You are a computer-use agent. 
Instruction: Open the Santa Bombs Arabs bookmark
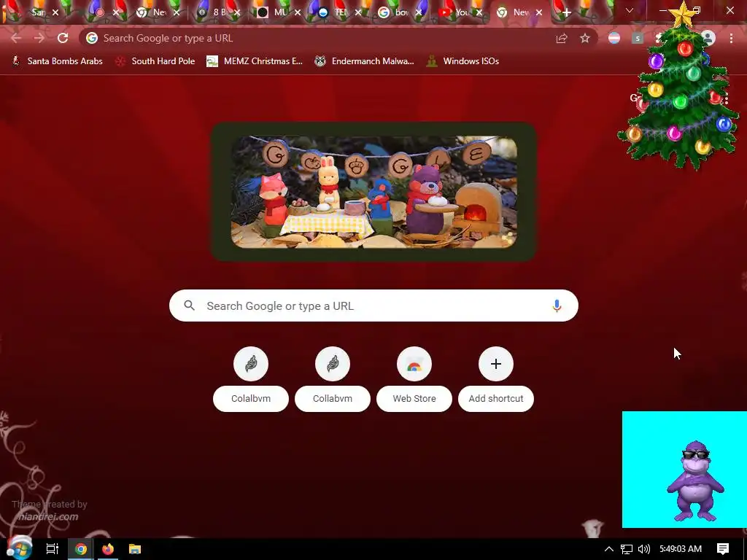pyautogui.click(x=57, y=61)
